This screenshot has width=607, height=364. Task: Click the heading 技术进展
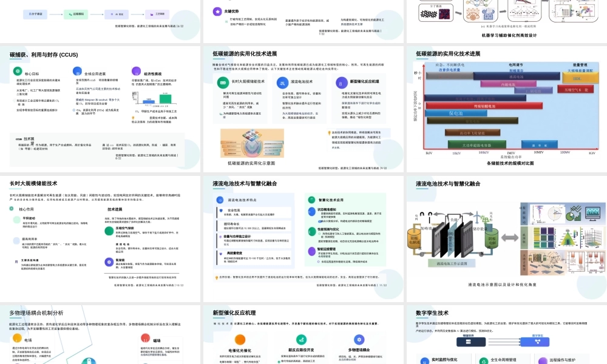pos(115,209)
